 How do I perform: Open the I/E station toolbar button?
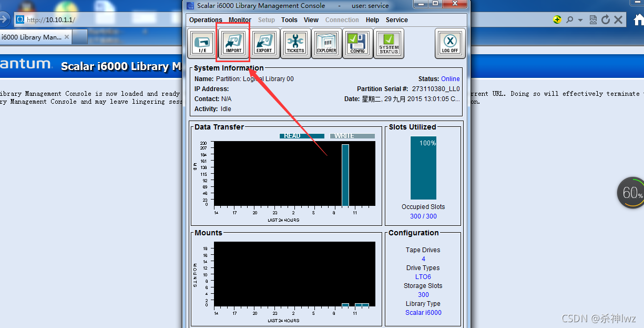pyautogui.click(x=202, y=43)
